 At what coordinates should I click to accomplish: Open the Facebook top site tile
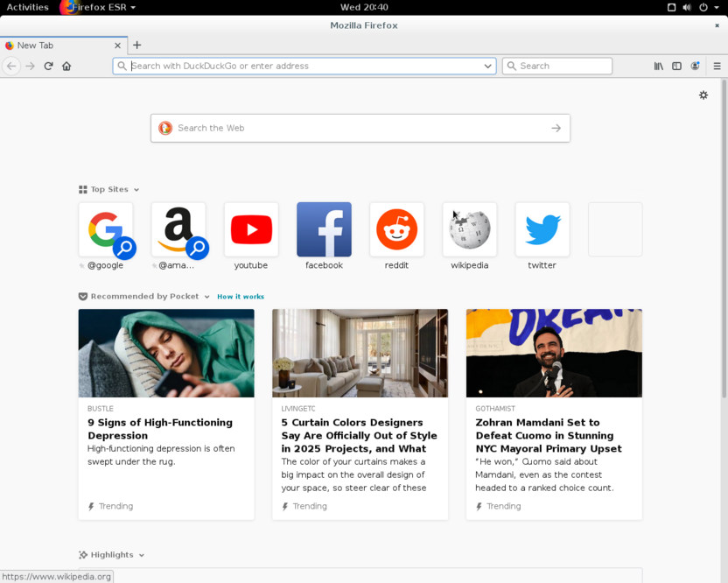(x=324, y=229)
